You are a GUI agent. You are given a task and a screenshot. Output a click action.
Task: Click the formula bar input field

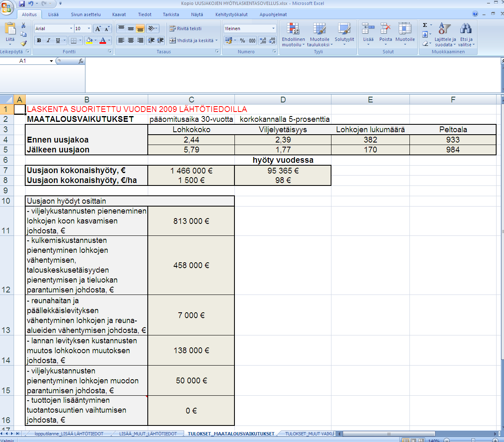tap(293, 74)
